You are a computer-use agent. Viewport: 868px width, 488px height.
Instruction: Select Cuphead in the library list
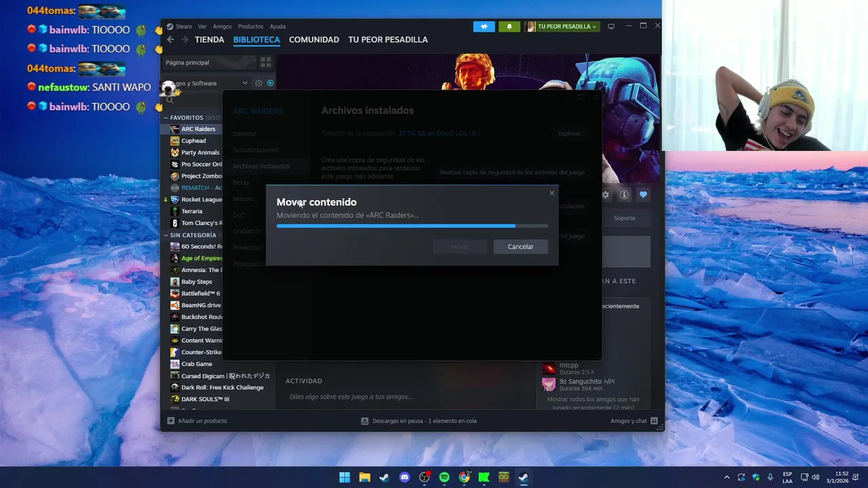point(195,141)
